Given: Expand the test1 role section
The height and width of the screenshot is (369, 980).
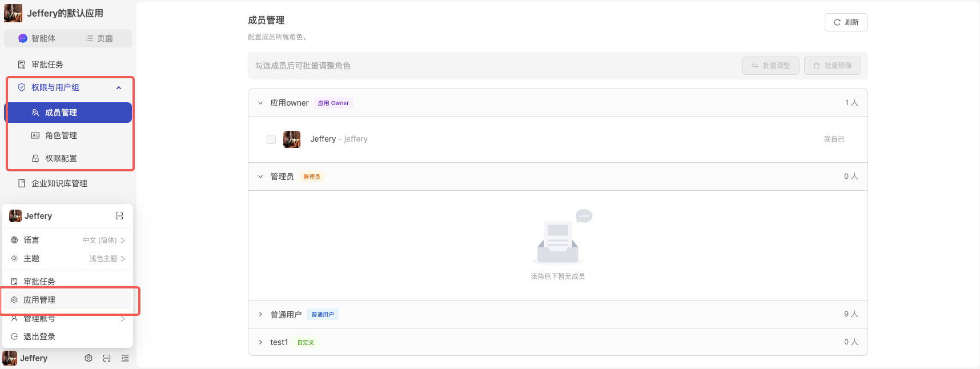Looking at the screenshot, I should [260, 342].
